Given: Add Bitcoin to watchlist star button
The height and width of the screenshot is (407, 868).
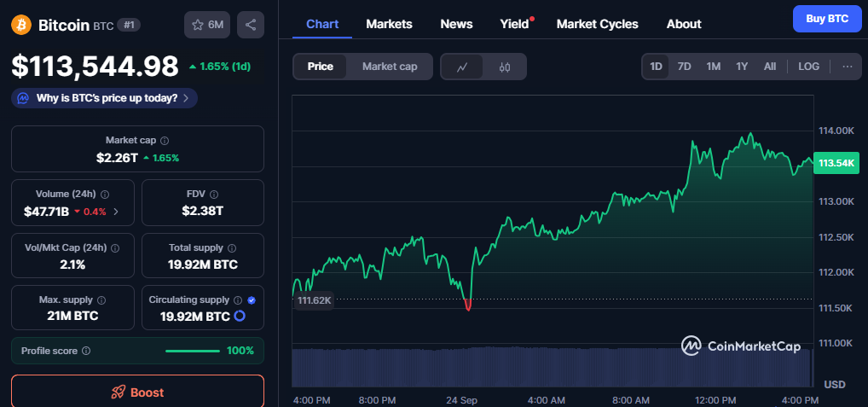Looking at the screenshot, I should (207, 25).
